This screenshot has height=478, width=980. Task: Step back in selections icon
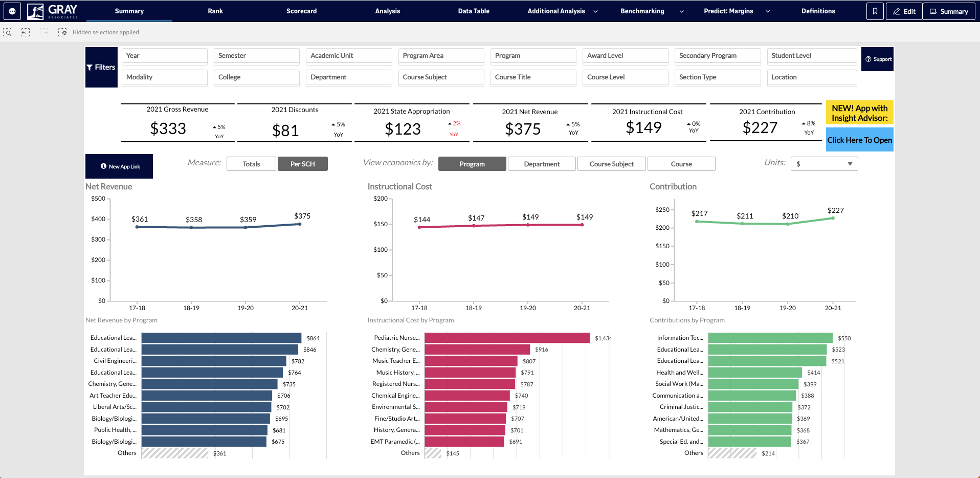26,32
